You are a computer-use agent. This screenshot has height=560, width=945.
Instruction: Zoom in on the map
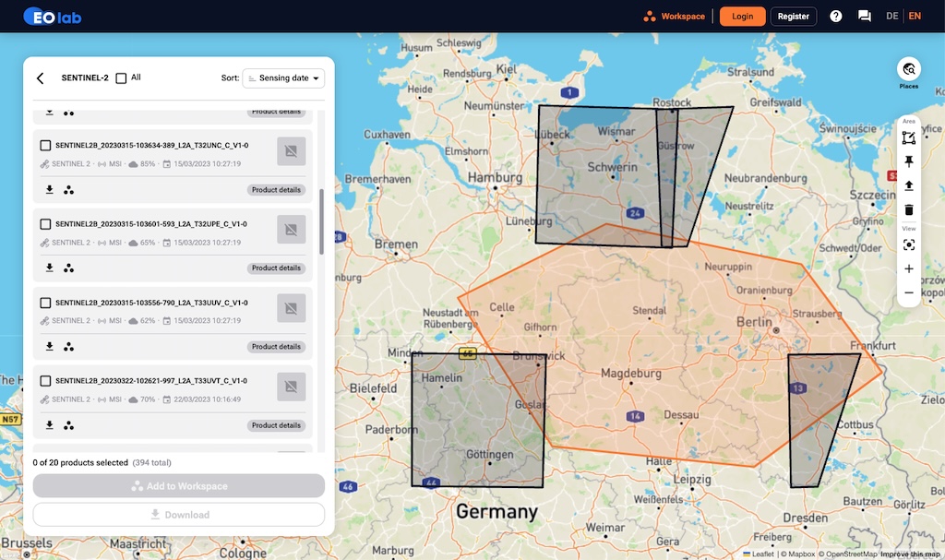tap(909, 269)
